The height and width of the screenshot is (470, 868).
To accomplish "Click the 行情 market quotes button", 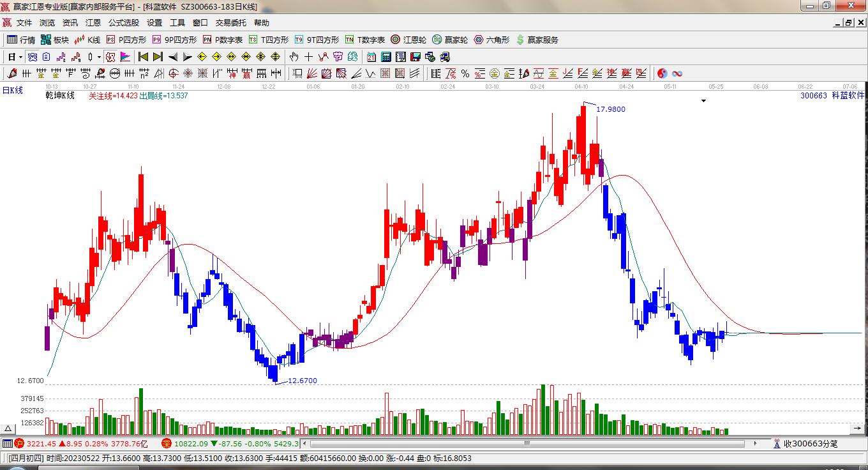I will pyautogui.click(x=21, y=40).
